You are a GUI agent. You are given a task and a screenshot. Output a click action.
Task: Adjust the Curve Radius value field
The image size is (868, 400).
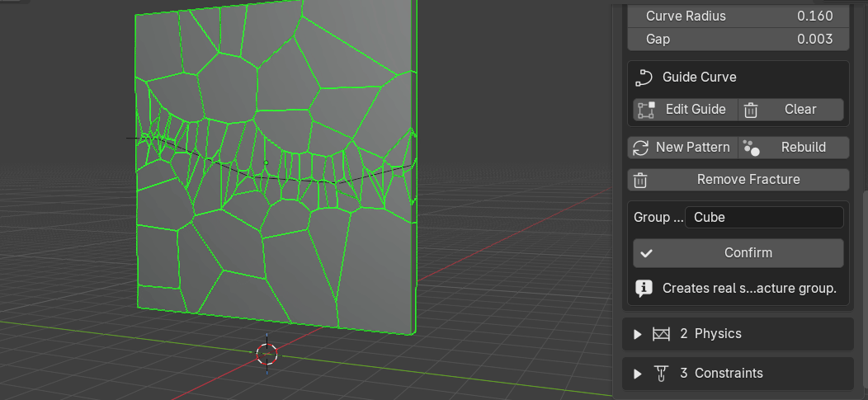738,16
